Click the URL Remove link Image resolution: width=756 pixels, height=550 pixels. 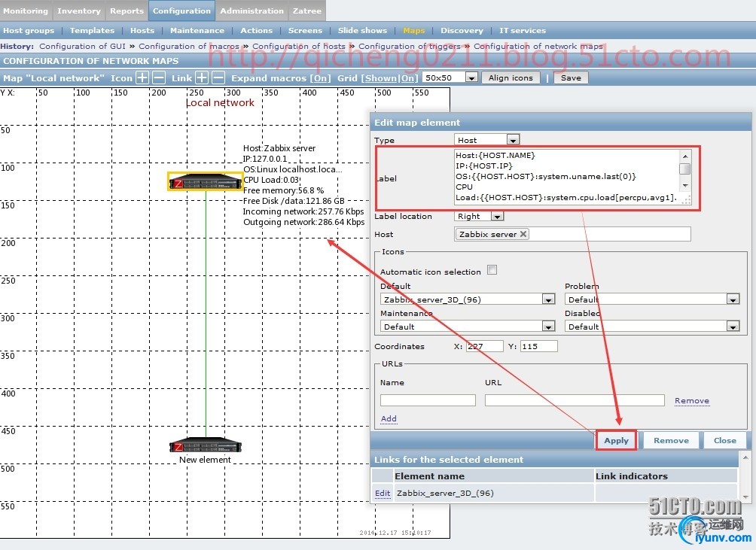692,401
